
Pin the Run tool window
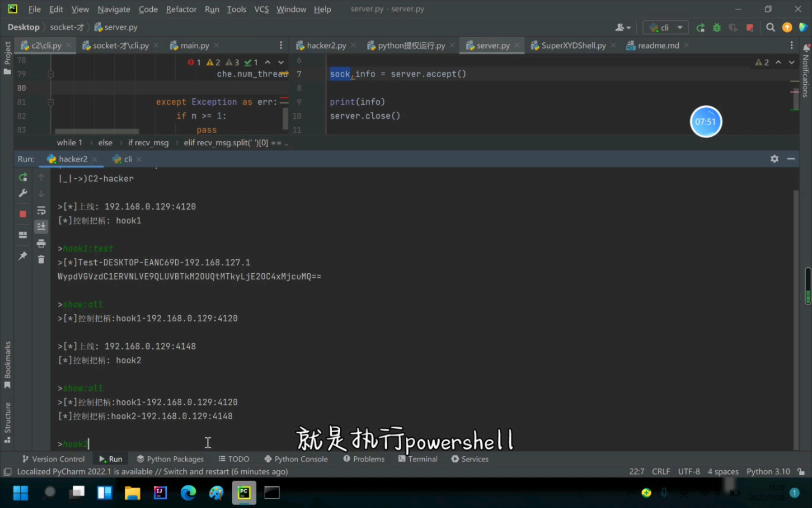pyautogui.click(x=23, y=255)
